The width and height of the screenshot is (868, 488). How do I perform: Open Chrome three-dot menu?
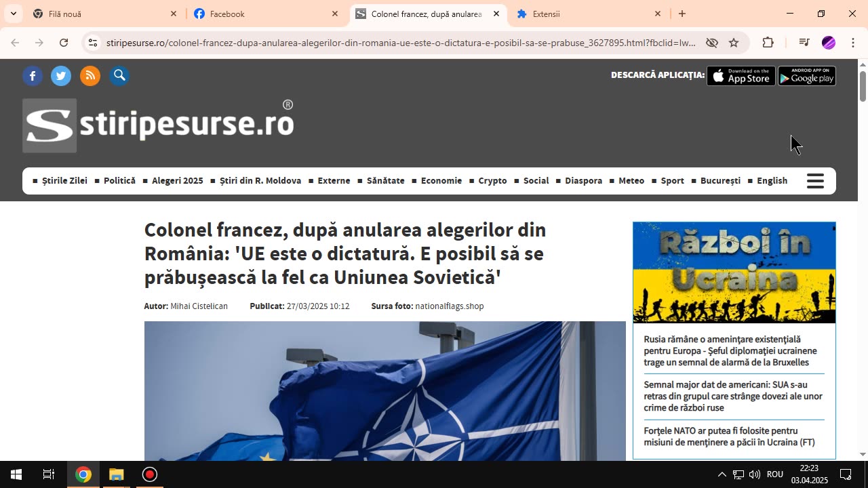(x=853, y=43)
